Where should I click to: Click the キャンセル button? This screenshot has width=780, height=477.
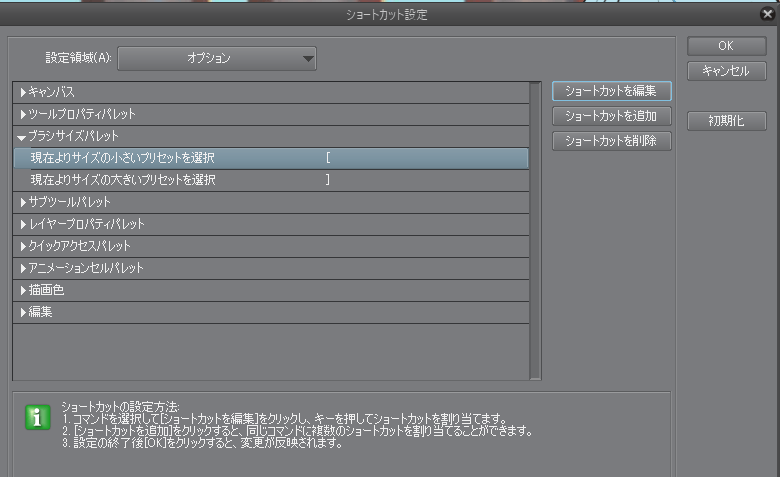[726, 71]
